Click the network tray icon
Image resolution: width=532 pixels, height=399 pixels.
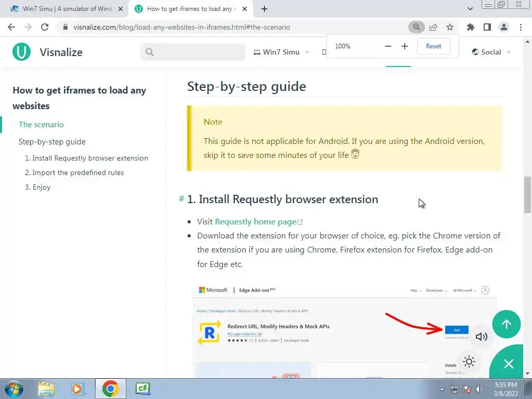(454, 389)
